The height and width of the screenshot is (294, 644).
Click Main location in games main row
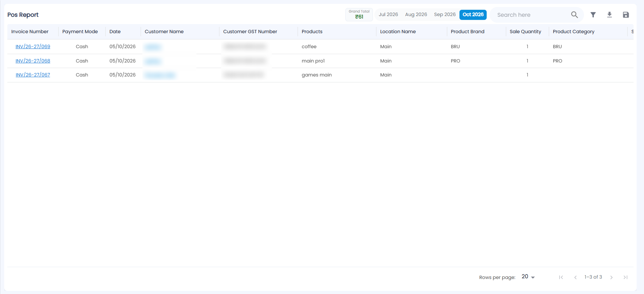click(386, 75)
